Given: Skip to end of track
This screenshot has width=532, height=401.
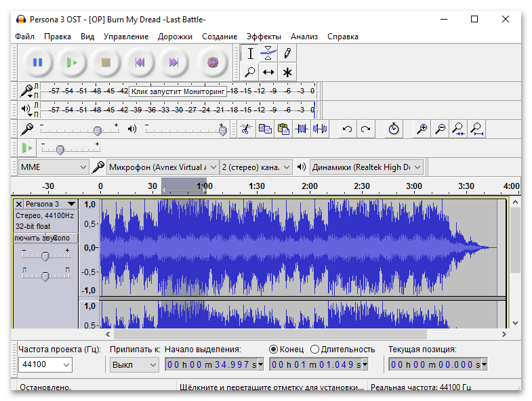Looking at the screenshot, I should 173,62.
